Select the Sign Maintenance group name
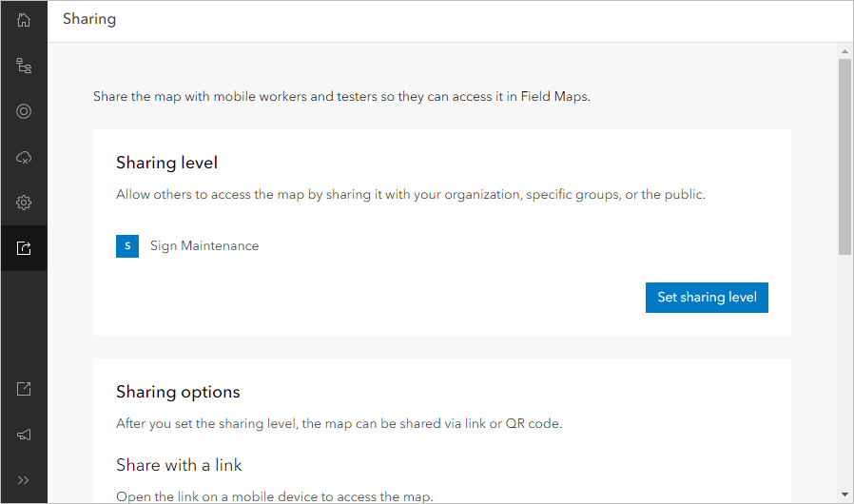The width and height of the screenshot is (854, 504). (204, 246)
